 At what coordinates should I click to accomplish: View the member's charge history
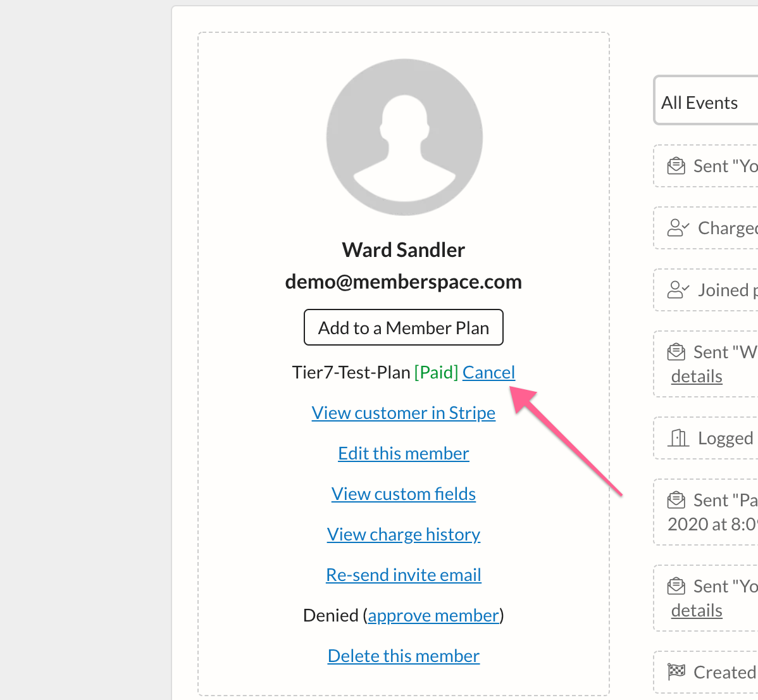403,534
